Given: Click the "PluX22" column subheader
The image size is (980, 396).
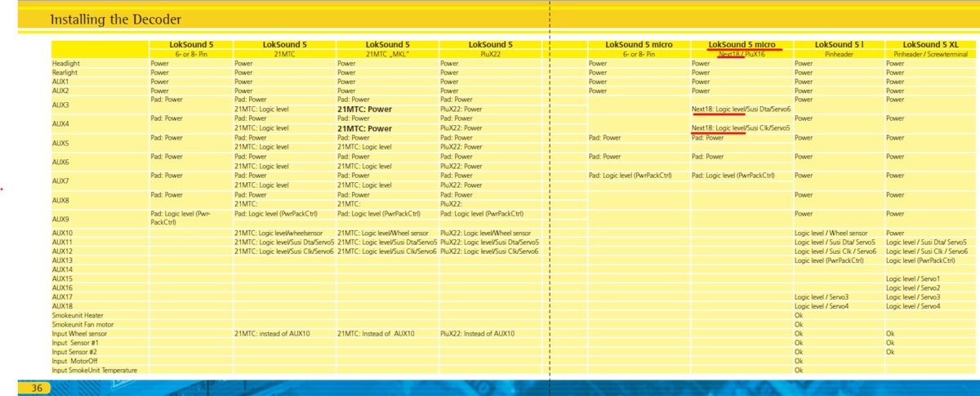Looking at the screenshot, I should point(491,53).
